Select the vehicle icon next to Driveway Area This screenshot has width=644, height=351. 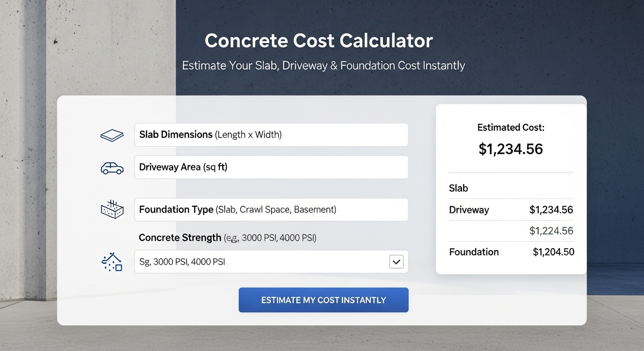112,168
